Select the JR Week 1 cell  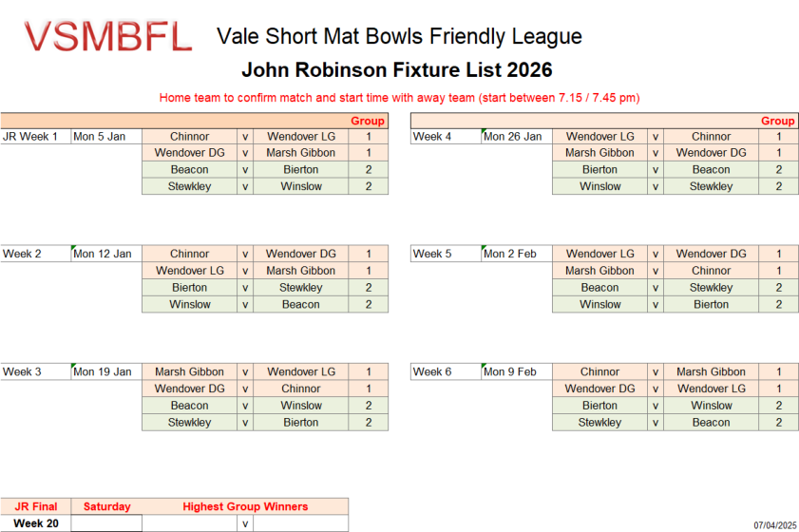pos(36,137)
